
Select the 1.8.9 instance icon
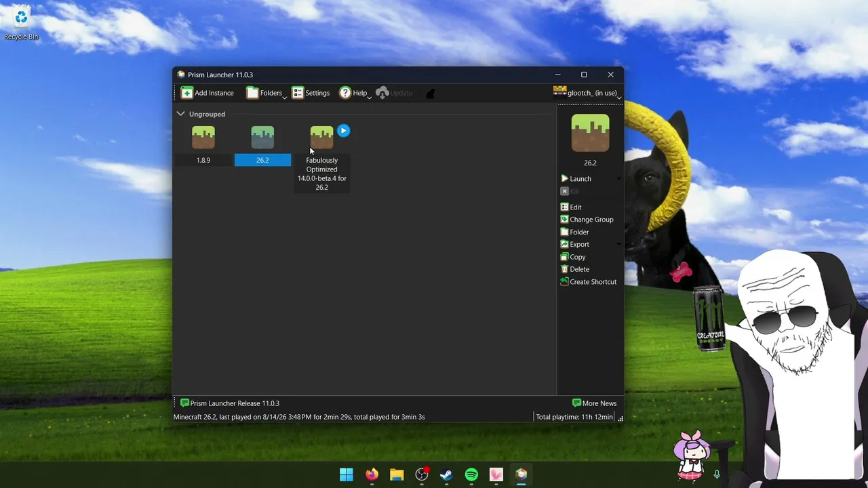tap(203, 138)
